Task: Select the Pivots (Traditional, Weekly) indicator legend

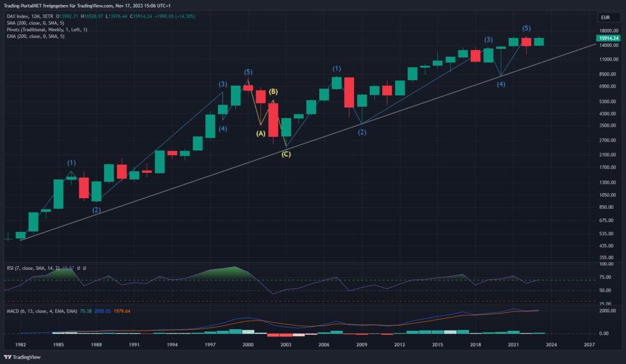Action: tap(46, 29)
